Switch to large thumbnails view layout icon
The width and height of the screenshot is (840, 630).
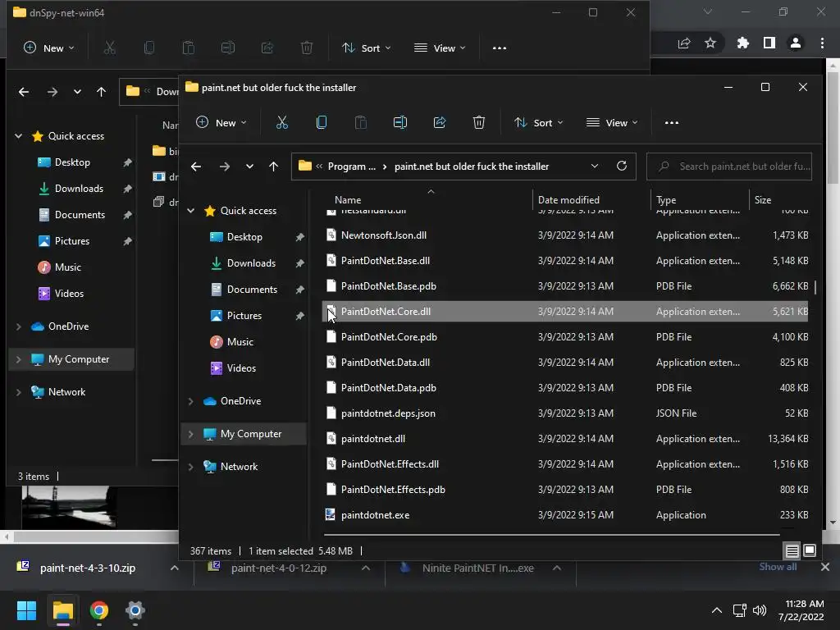[810, 550]
